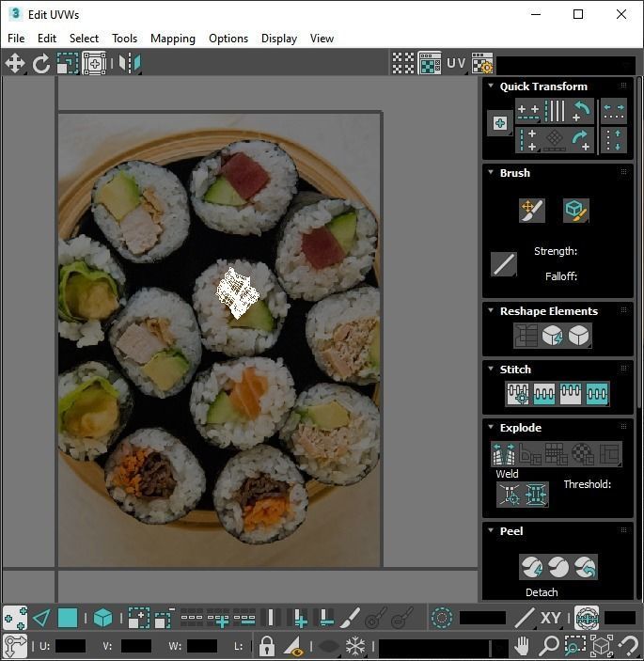Open the Mapping menu
The image size is (644, 661).
(173, 39)
